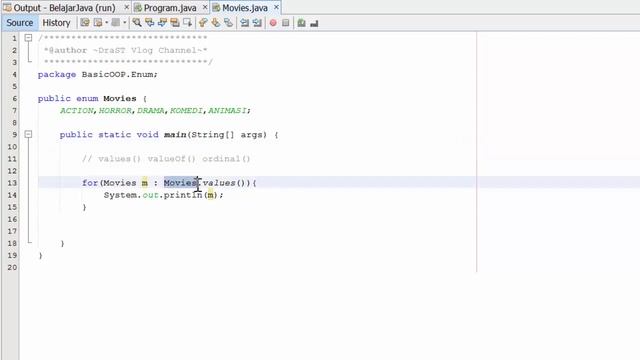Screen dimensions: 640x360
Task: Click Shift Line Right icon
Action: click(x=257, y=23)
